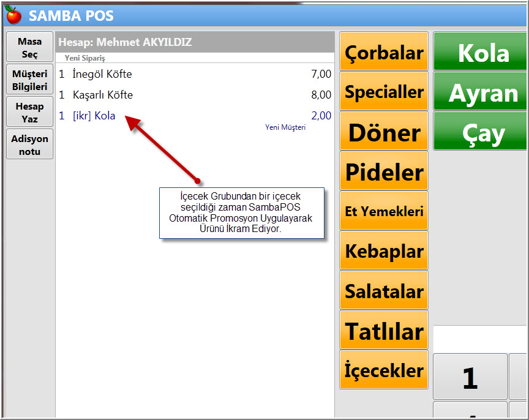
Task: Select the Et Yemekleri category
Action: (383, 210)
